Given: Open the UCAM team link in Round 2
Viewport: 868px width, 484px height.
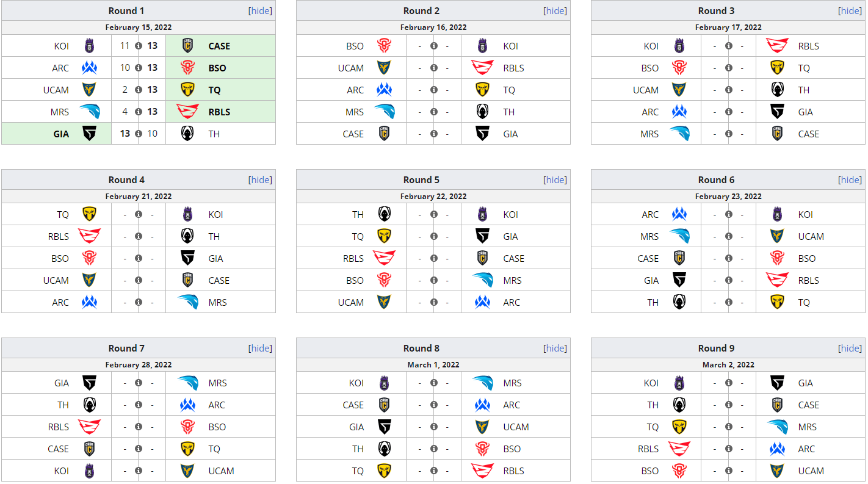Looking at the screenshot, I should pos(351,68).
